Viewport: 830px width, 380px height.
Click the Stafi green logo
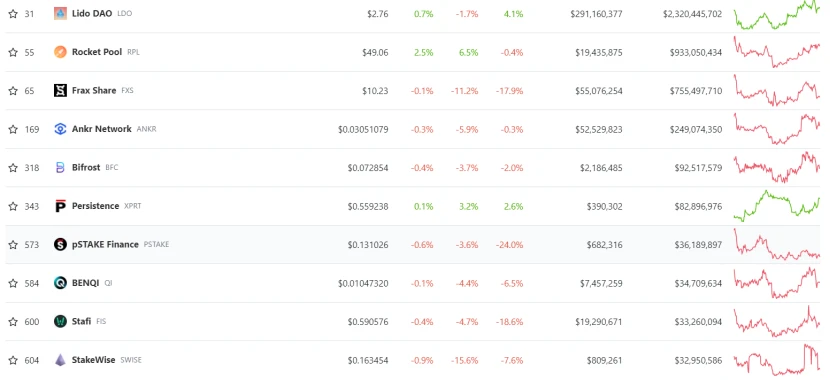60,321
